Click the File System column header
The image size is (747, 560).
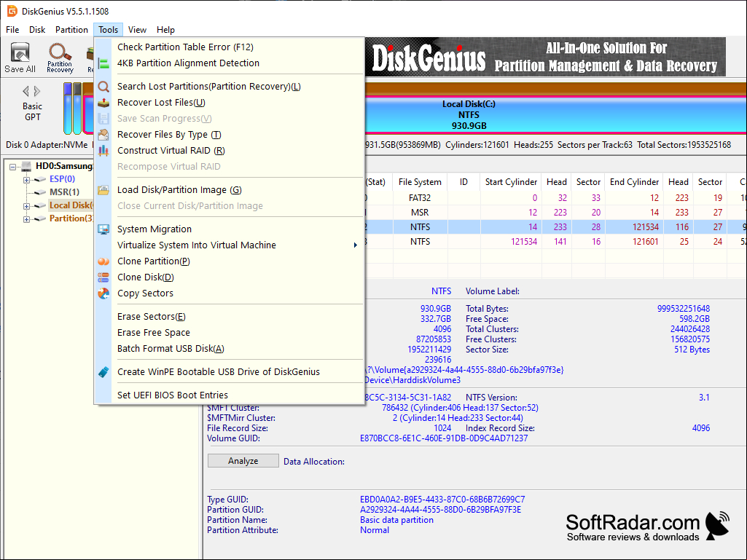click(421, 182)
